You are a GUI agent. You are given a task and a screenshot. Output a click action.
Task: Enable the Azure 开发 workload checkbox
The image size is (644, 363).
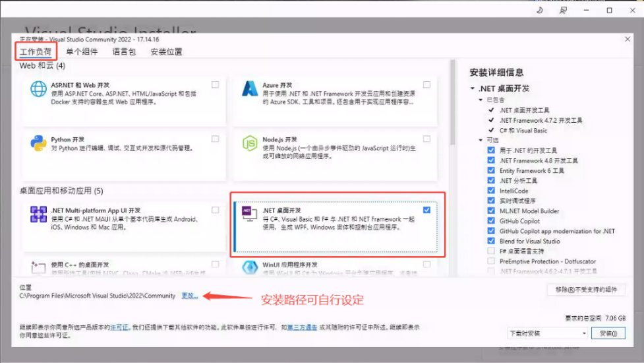[426, 84]
